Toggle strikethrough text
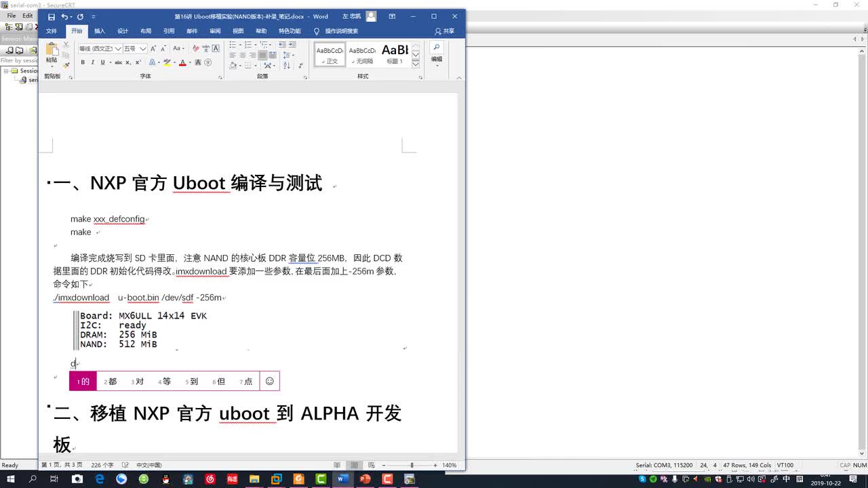 pos(118,62)
